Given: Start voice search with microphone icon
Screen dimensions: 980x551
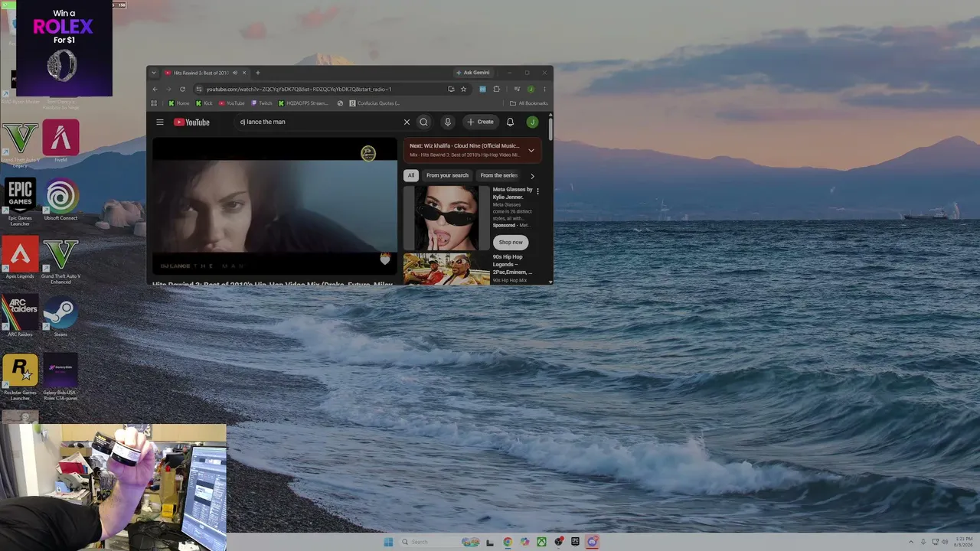Looking at the screenshot, I should (x=448, y=122).
